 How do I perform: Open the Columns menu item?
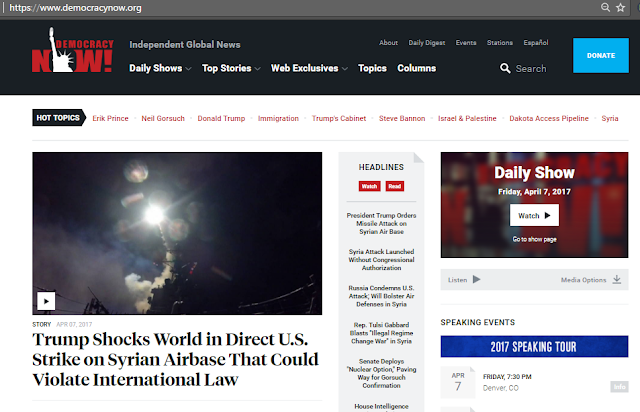416,68
